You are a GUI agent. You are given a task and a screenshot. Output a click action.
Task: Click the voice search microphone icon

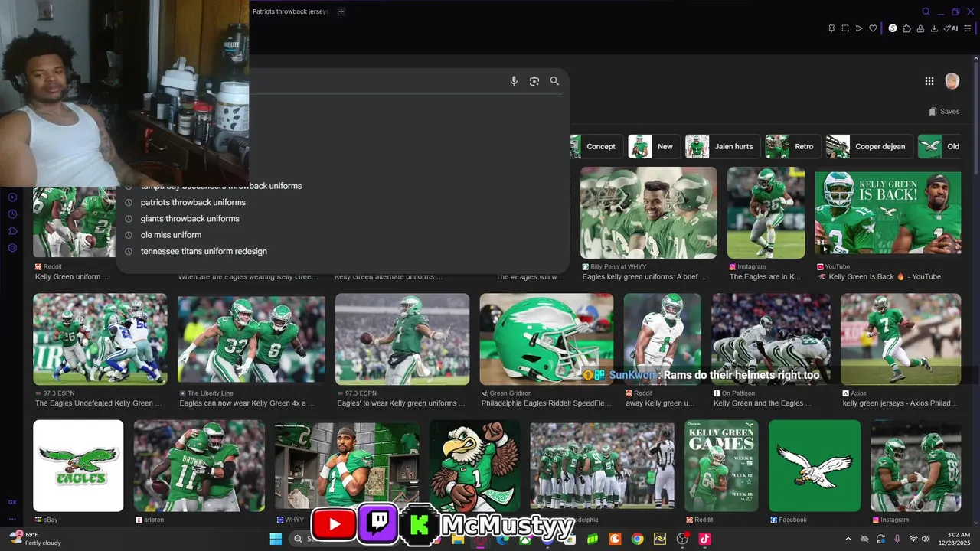point(514,81)
